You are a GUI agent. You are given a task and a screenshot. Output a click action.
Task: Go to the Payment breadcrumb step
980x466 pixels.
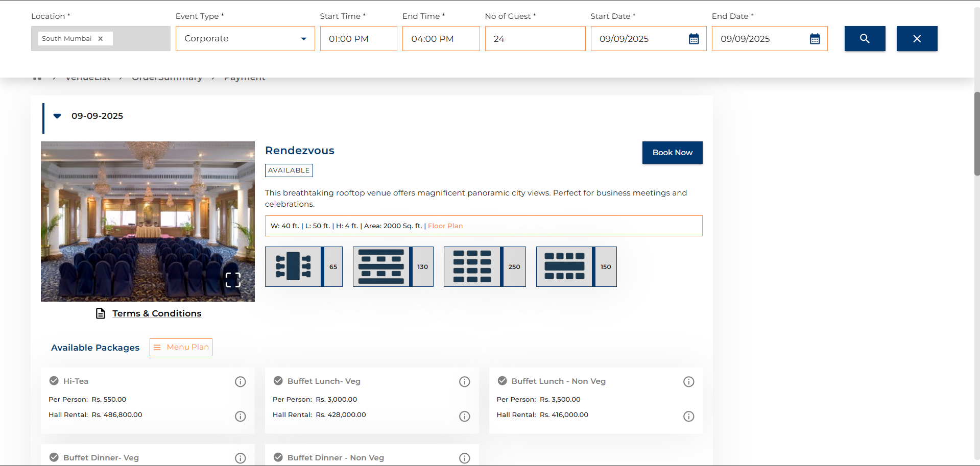click(x=245, y=77)
